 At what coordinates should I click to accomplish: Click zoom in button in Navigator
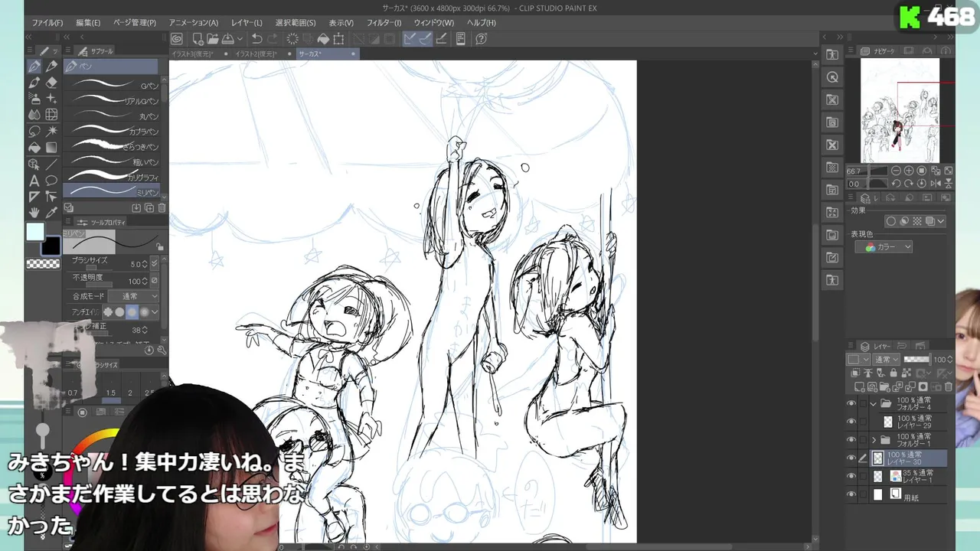(x=909, y=171)
